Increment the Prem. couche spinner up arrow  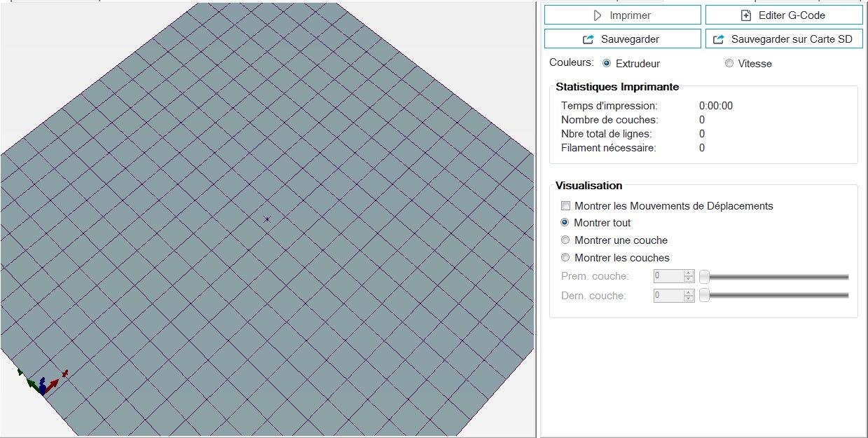click(689, 273)
